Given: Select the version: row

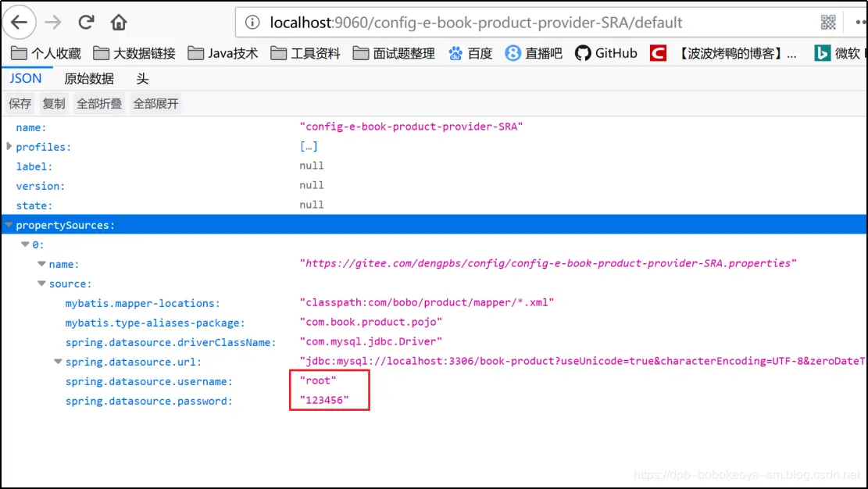Looking at the screenshot, I should click(434, 185).
